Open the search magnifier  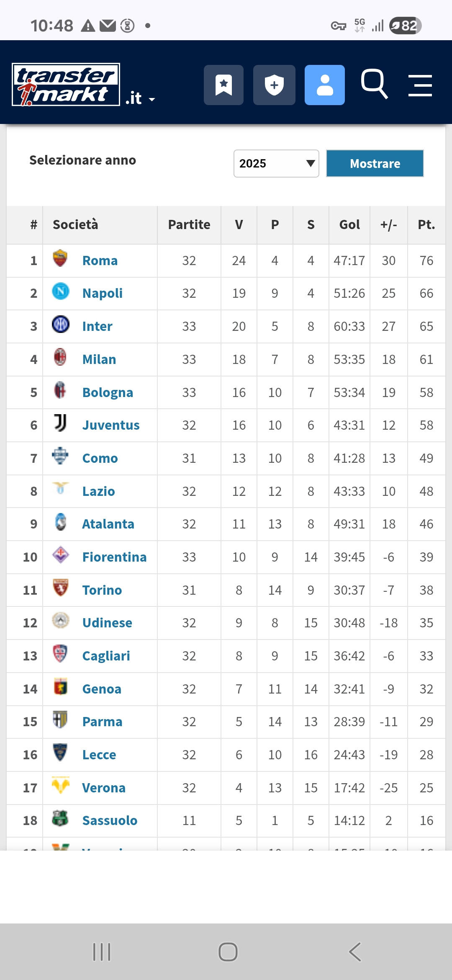pyautogui.click(x=374, y=84)
